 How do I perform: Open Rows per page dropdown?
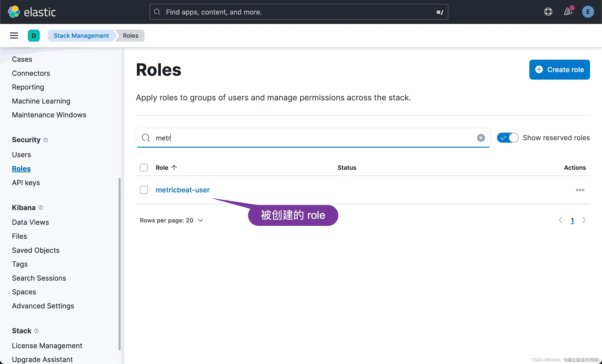[x=171, y=220]
